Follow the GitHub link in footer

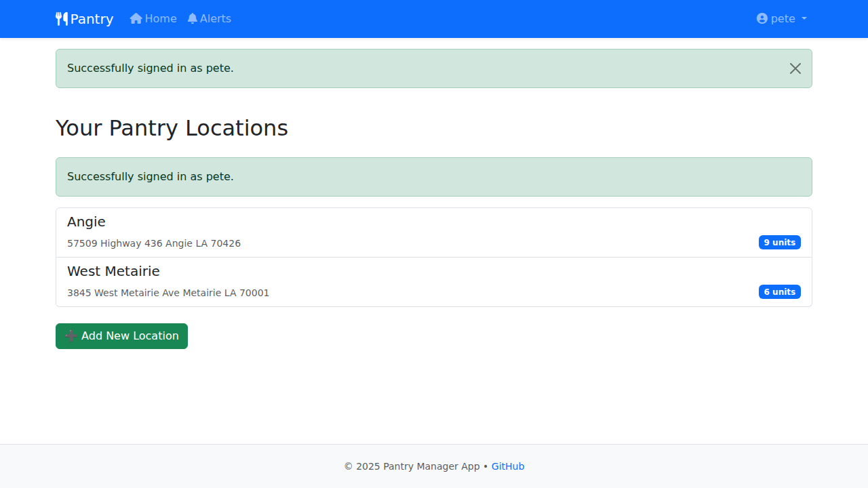507,466
